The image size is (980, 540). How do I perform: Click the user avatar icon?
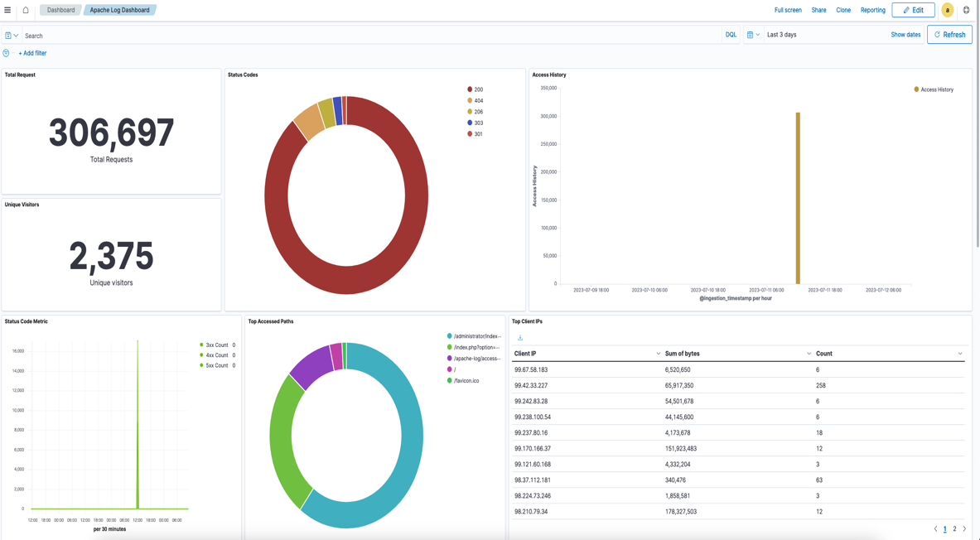pos(947,10)
